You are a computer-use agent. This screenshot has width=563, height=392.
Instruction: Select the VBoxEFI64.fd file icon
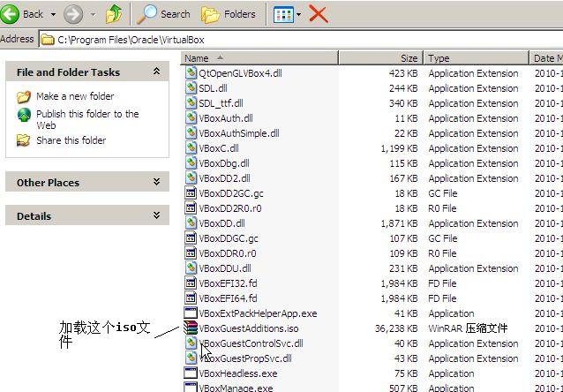pos(191,298)
